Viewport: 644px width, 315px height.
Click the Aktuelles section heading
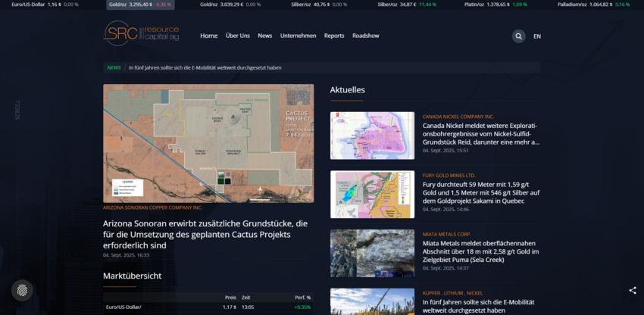click(347, 89)
